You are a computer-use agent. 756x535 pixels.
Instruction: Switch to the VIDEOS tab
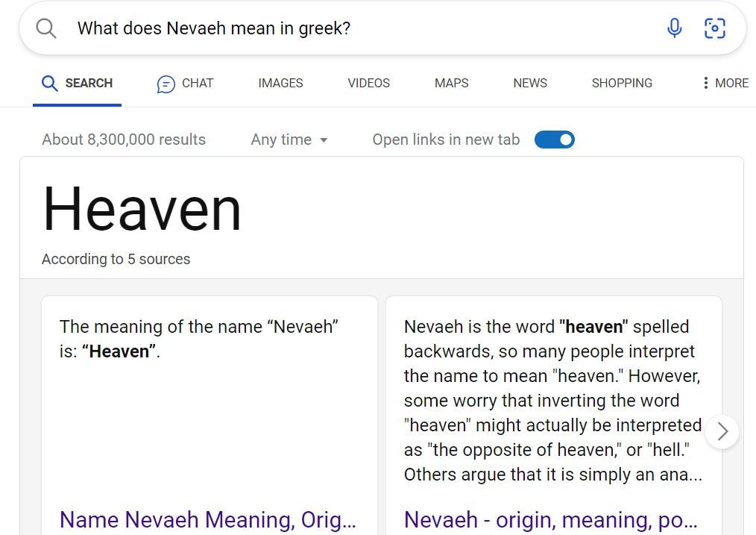click(x=369, y=83)
